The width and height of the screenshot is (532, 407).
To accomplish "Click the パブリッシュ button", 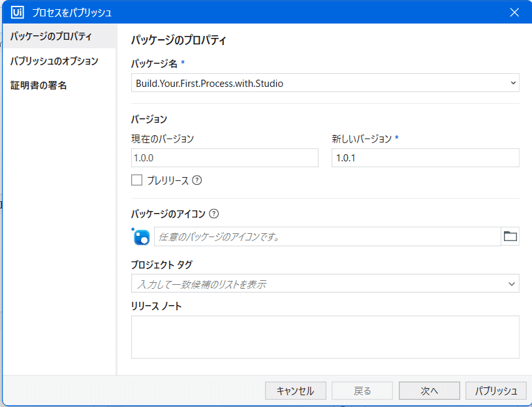I will point(496,391).
